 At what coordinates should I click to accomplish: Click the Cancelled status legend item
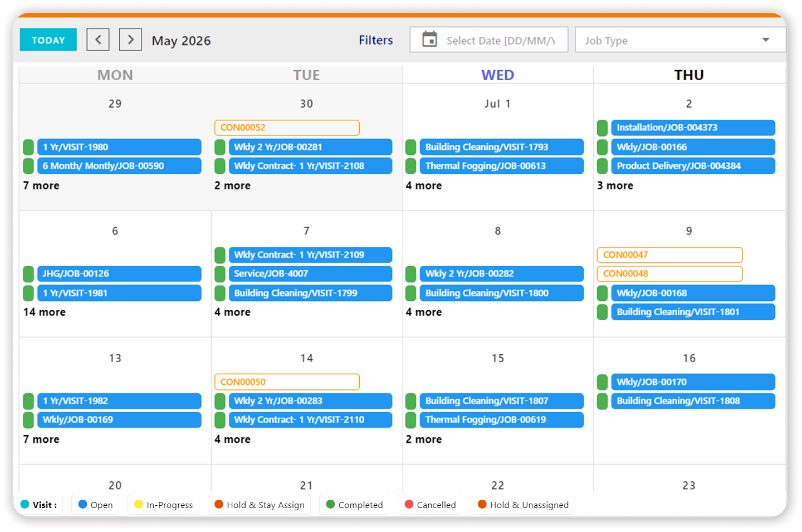[430, 505]
